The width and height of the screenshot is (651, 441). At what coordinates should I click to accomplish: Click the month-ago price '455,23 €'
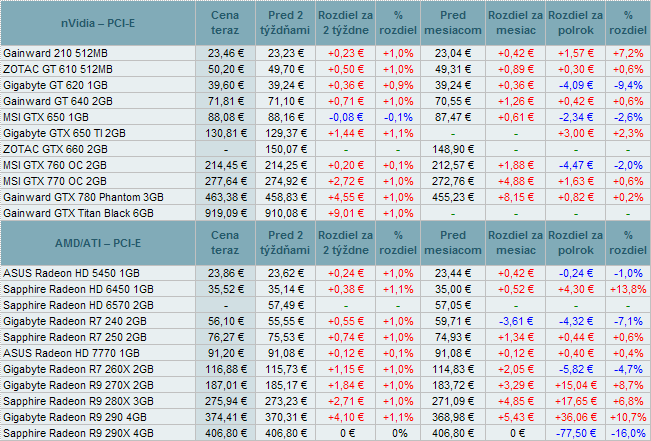click(453, 197)
